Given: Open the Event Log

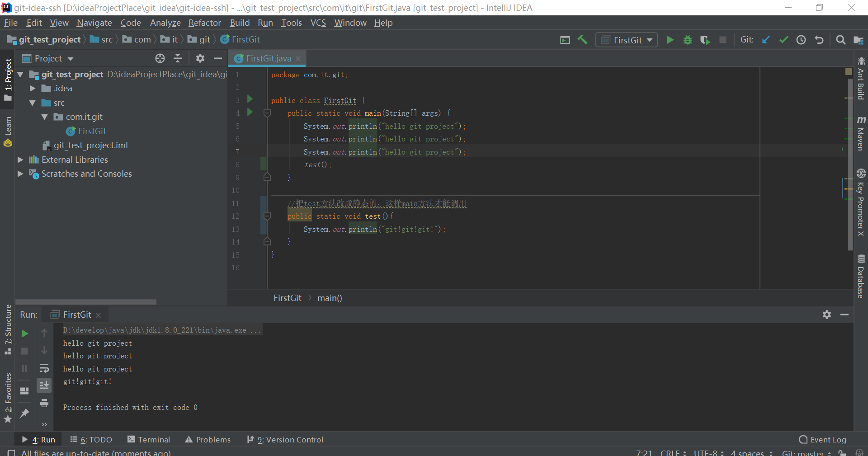Looking at the screenshot, I should 822,439.
